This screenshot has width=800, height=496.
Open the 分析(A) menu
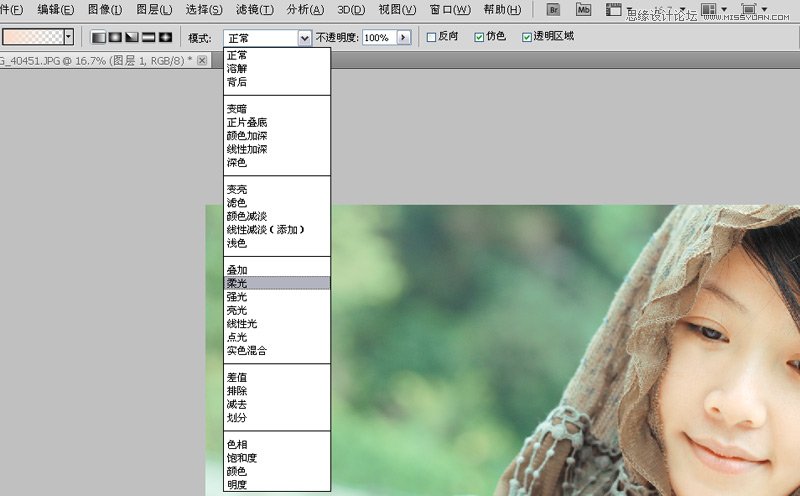pos(305,10)
